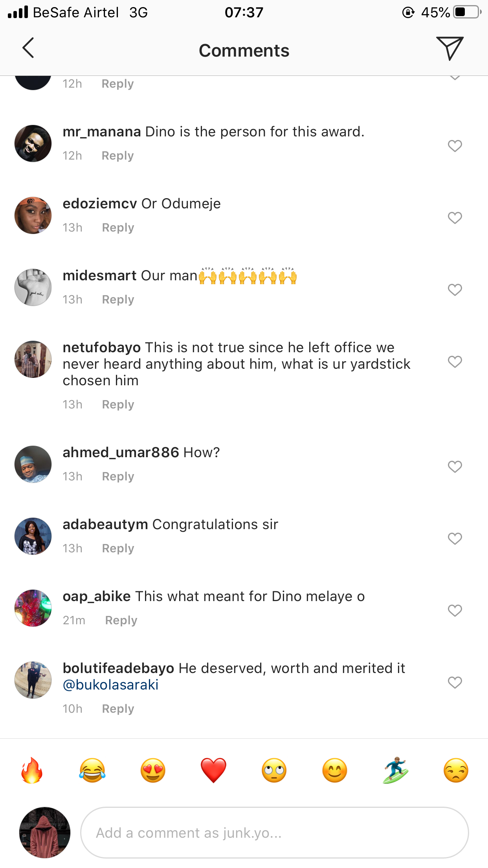Like mr_manana's comment

(455, 146)
